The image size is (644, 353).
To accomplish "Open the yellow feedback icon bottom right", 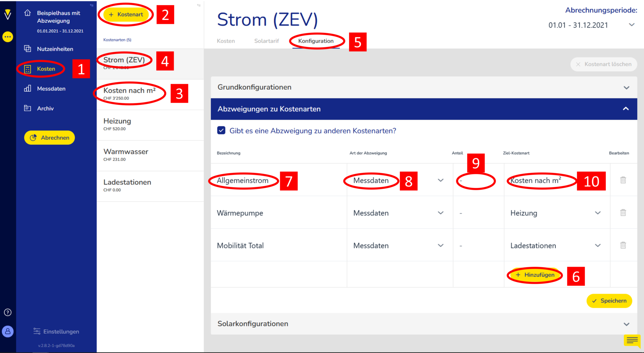I will pyautogui.click(x=632, y=341).
